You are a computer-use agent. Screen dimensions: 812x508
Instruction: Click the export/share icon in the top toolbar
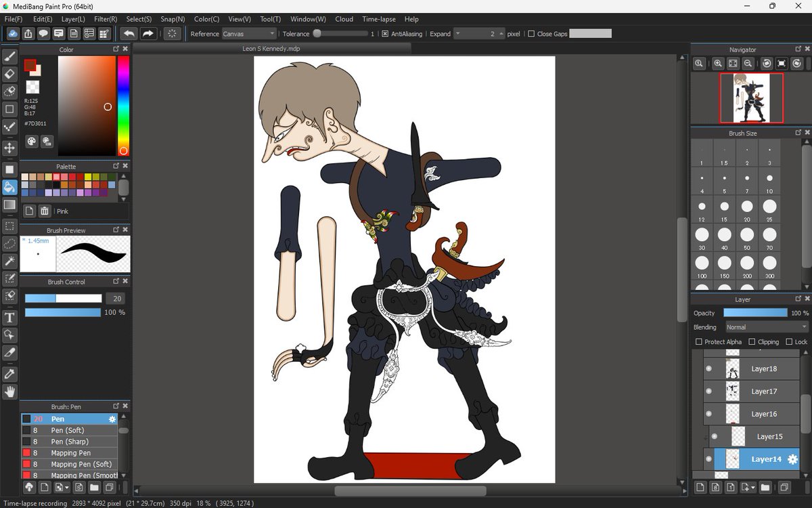[28, 33]
